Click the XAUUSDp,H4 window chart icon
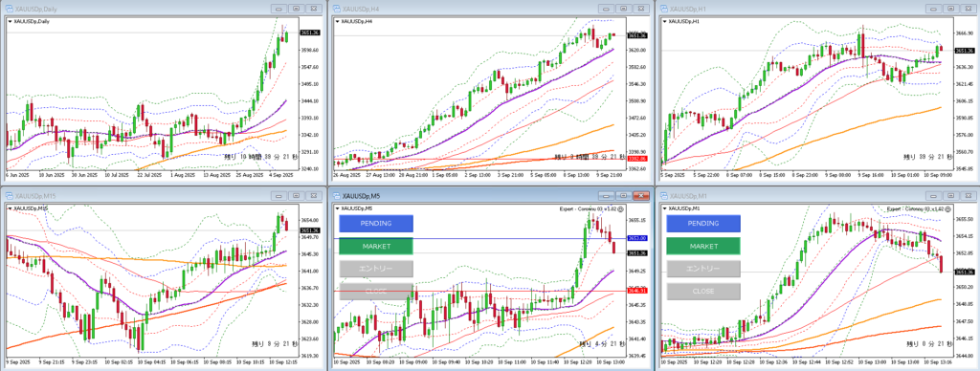980x371 pixels. [337, 9]
